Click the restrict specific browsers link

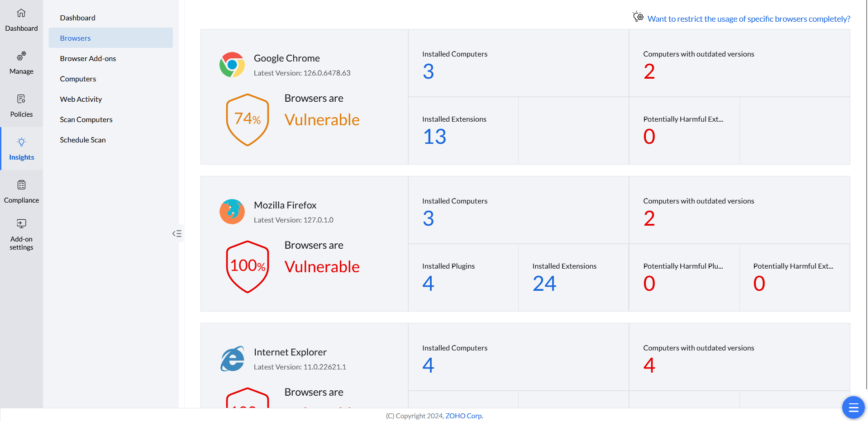[x=749, y=19]
